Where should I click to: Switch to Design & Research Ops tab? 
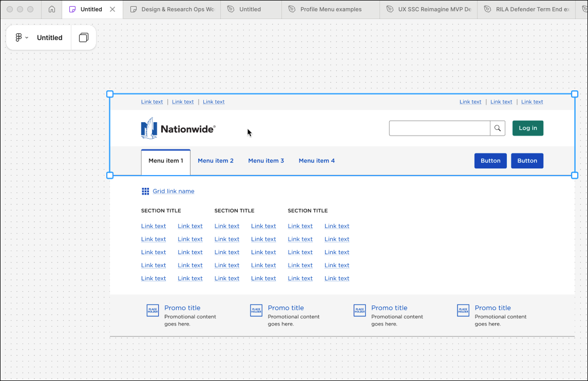pos(172,9)
